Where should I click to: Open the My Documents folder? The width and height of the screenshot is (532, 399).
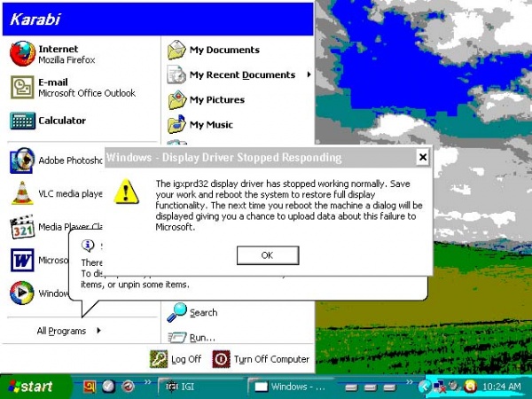tap(214, 50)
